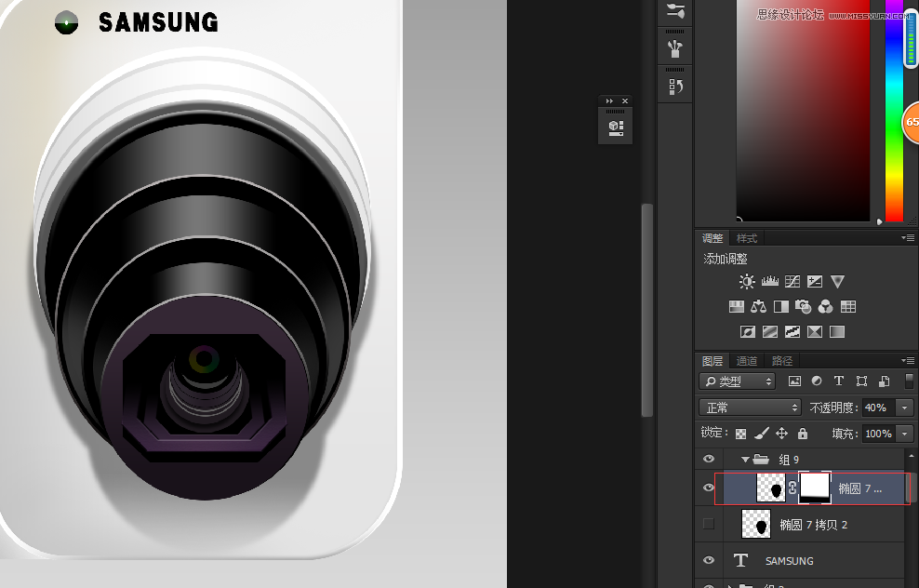Open the Tool Presets brushes-in-cup panel
The height and width of the screenshot is (588, 919).
click(675, 48)
